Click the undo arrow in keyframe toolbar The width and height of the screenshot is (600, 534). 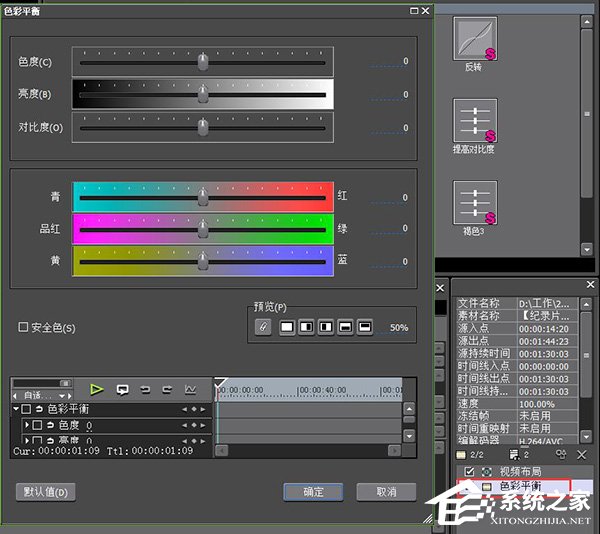[145, 389]
